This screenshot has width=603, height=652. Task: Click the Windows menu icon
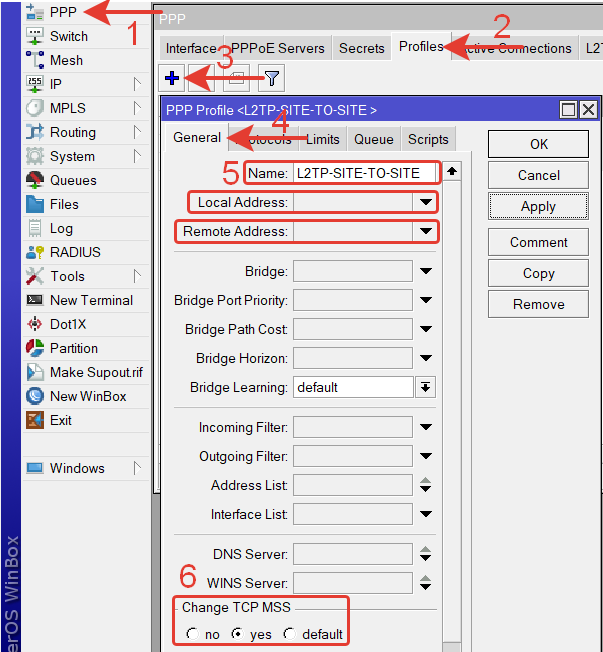[35, 468]
